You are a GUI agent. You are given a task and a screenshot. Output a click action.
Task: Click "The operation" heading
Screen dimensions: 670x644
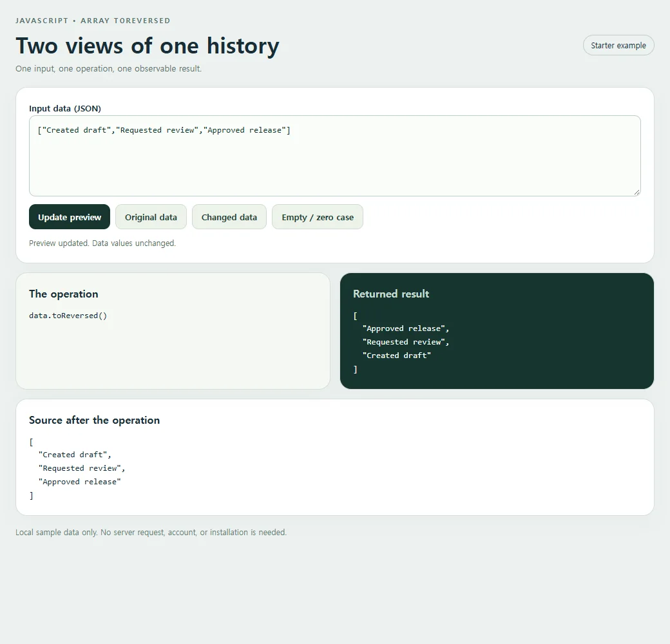64,294
